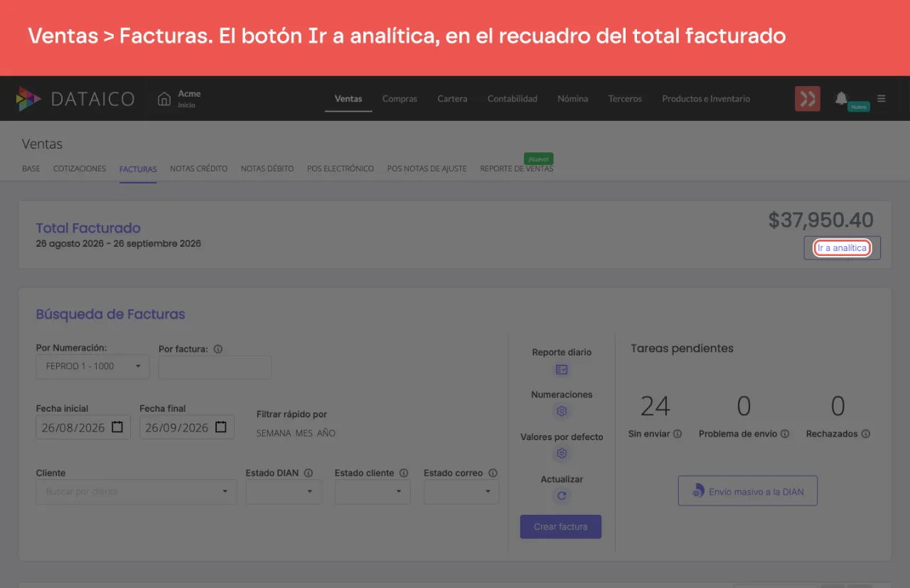Open the Nómina menu
The height and width of the screenshot is (588, 910).
(573, 99)
